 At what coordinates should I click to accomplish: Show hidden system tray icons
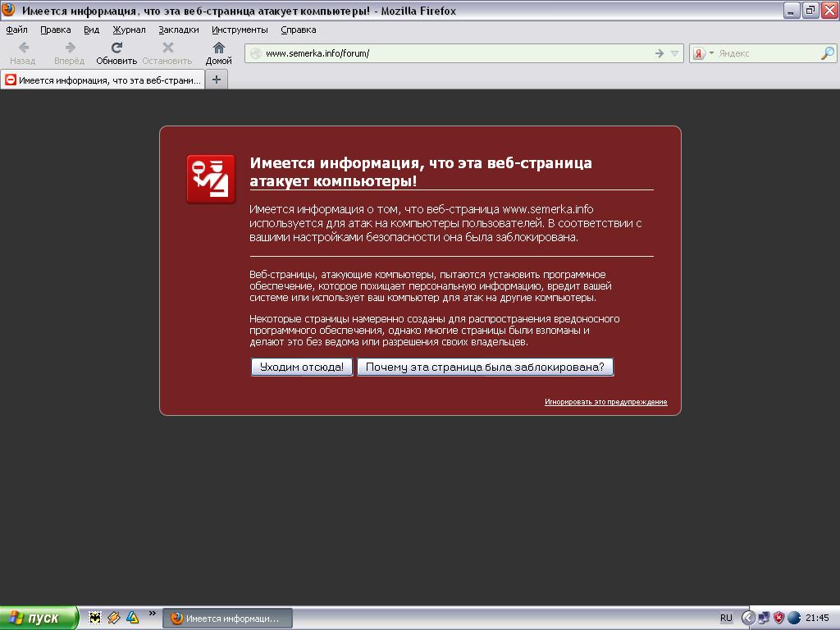pyautogui.click(x=747, y=618)
